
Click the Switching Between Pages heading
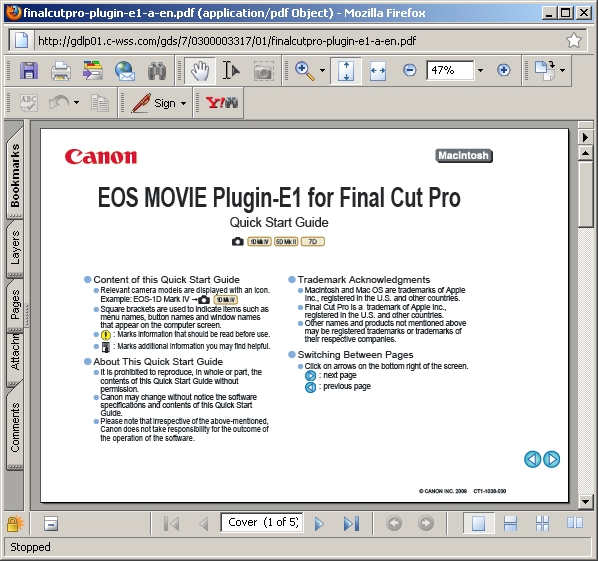point(355,355)
